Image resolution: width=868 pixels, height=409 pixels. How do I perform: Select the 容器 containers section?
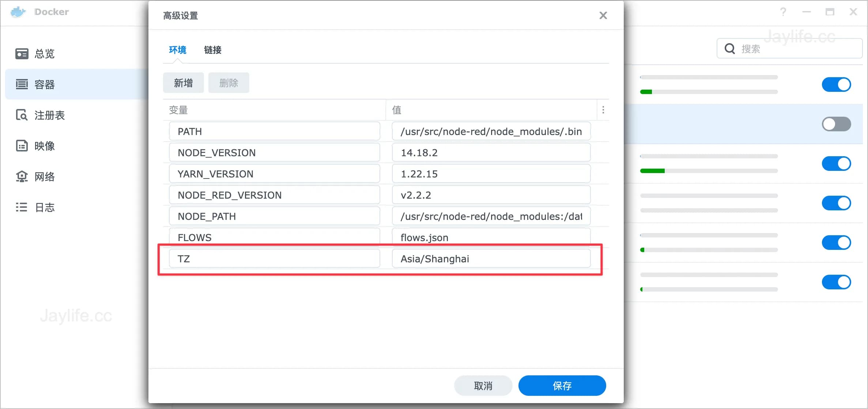(44, 84)
